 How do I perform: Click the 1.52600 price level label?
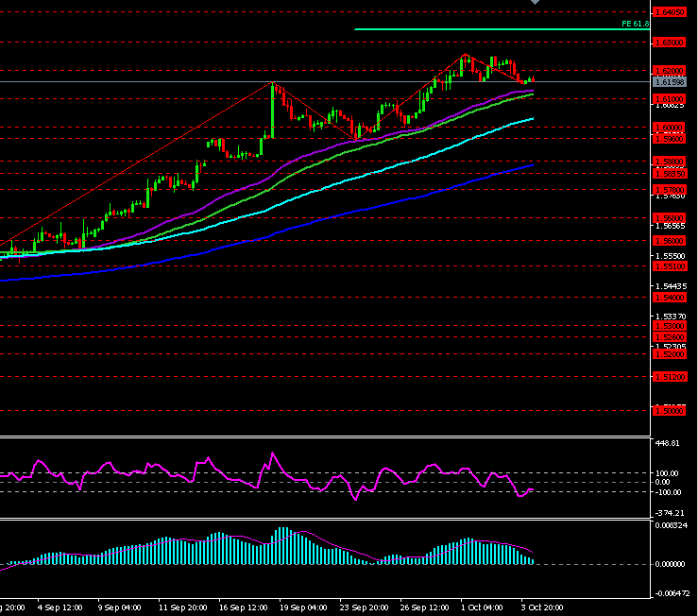click(670, 337)
